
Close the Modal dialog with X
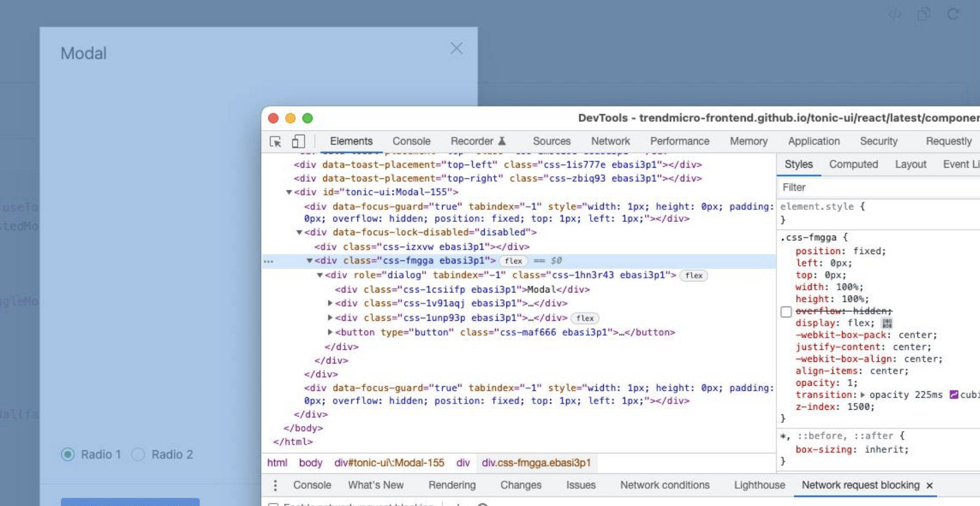pyautogui.click(x=456, y=48)
